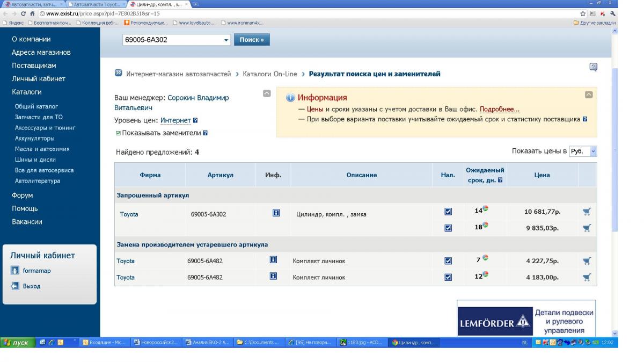Open Интернет price level link
Screen dimensions: 644x362
click(175, 121)
